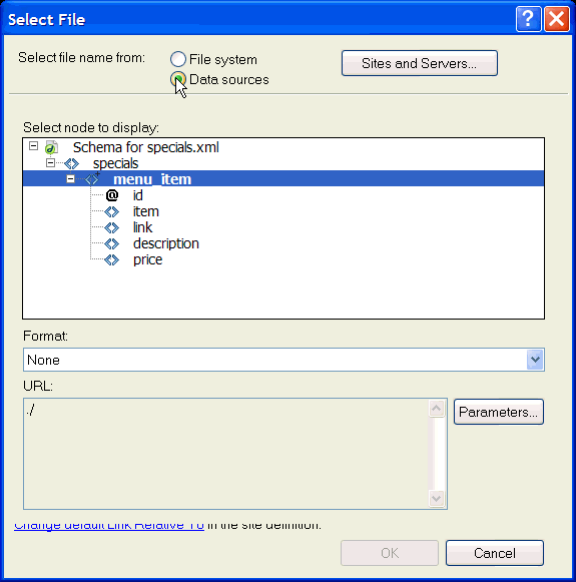Collapse the menu_item tree node
This screenshot has height=582, width=576.
click(x=71, y=179)
